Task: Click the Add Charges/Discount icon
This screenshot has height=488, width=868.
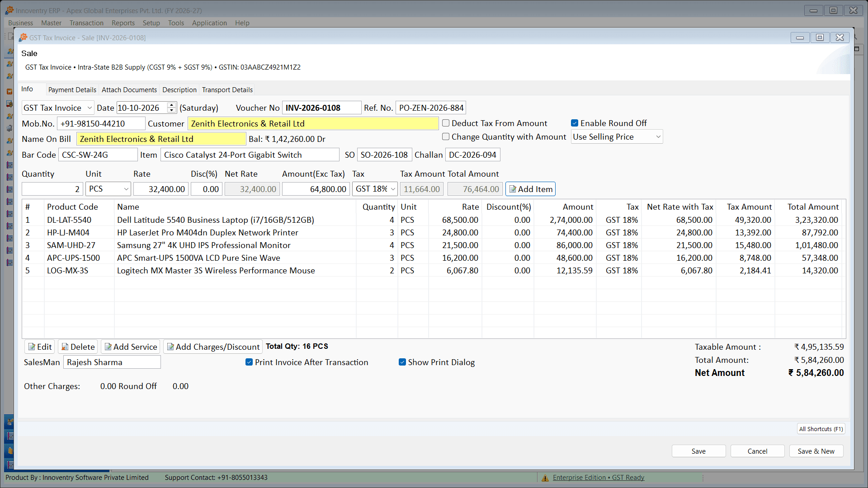Action: [x=170, y=347]
